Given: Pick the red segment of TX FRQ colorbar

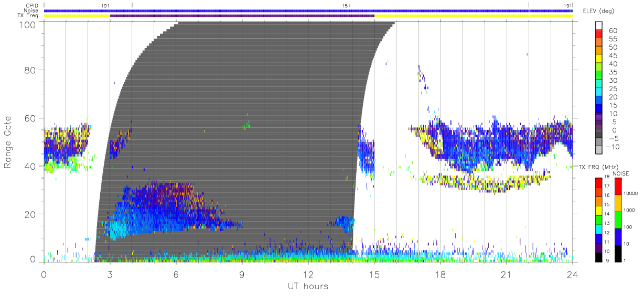Looking at the screenshot, I should 600,182.
